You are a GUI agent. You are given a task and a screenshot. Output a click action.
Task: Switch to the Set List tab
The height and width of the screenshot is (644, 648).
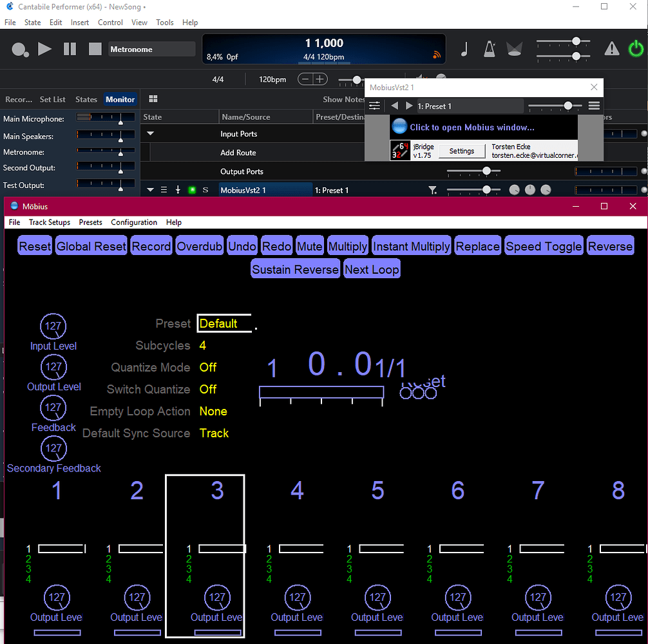click(x=52, y=99)
